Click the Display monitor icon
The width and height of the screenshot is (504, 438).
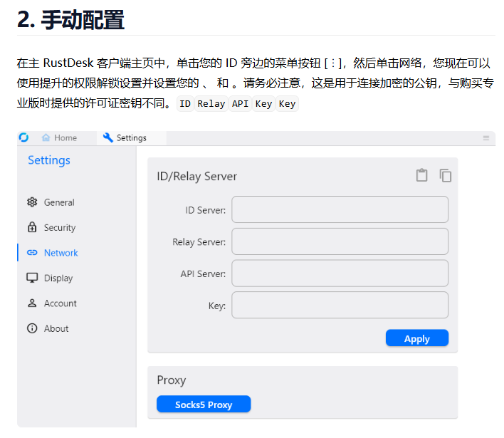point(32,278)
